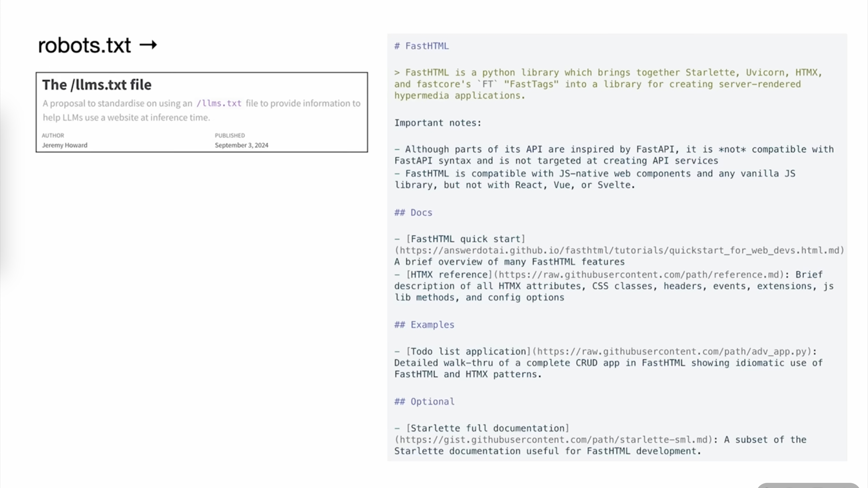Click the arrow after robots.txt
Screen dimensions: 868x488
[148, 45]
